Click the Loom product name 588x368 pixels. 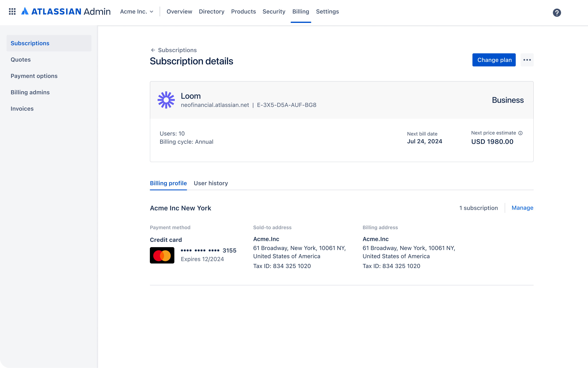pyautogui.click(x=191, y=96)
